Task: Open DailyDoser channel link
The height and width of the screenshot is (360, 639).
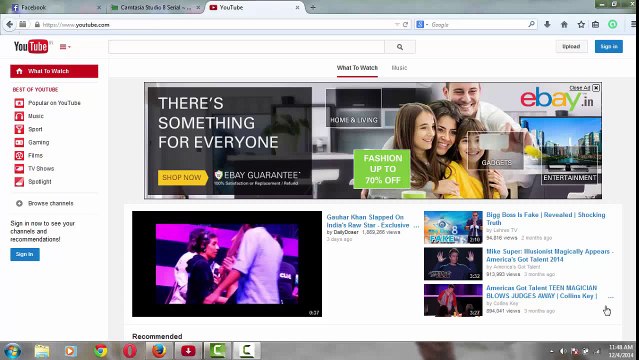Action: [x=346, y=232]
